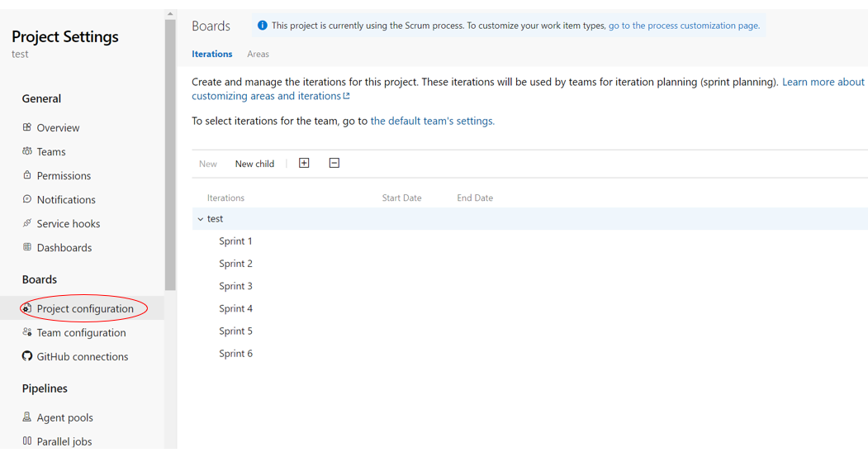Click the End Date column header
The image size is (868, 467).
(x=474, y=198)
